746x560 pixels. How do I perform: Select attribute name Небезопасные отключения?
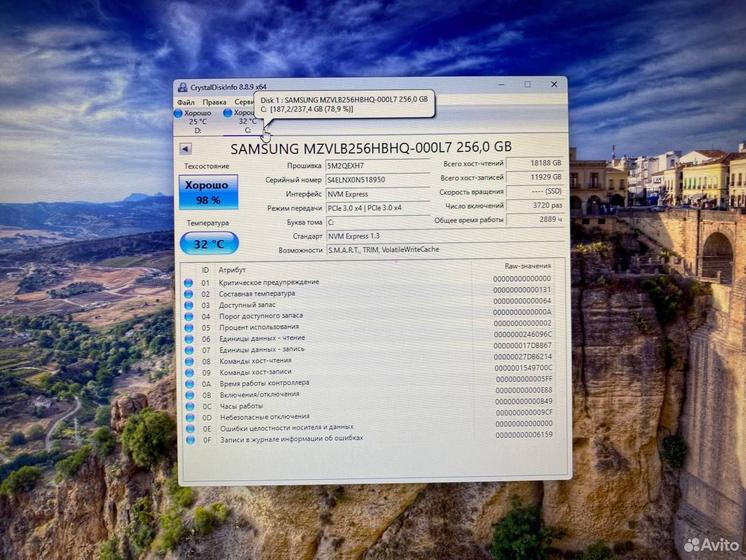pyautogui.click(x=265, y=417)
